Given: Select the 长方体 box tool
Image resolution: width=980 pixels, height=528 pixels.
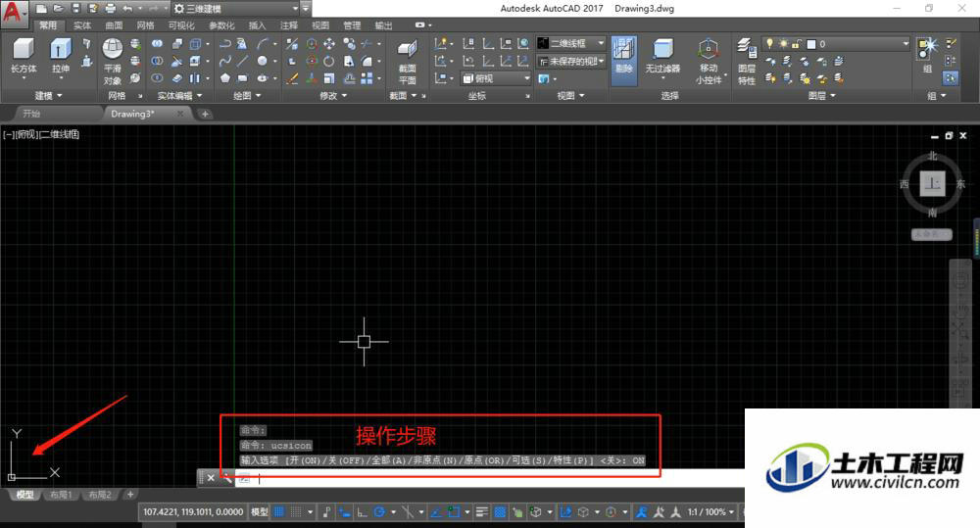Looking at the screenshot, I should pos(24,56).
